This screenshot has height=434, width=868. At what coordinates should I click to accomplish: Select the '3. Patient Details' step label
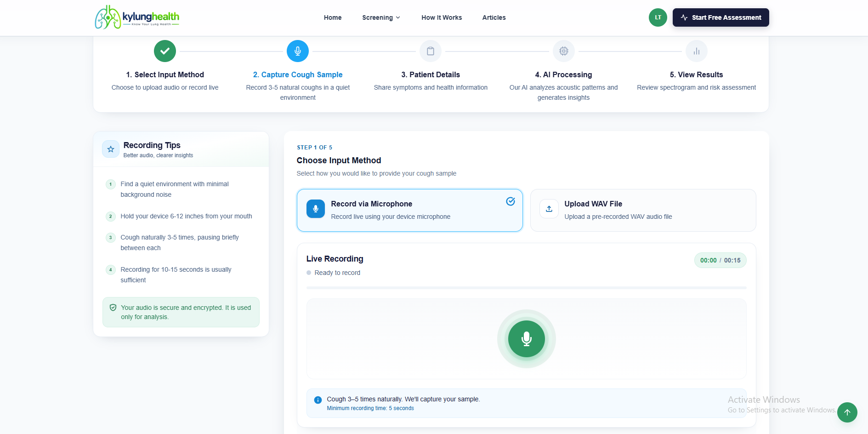(x=431, y=74)
